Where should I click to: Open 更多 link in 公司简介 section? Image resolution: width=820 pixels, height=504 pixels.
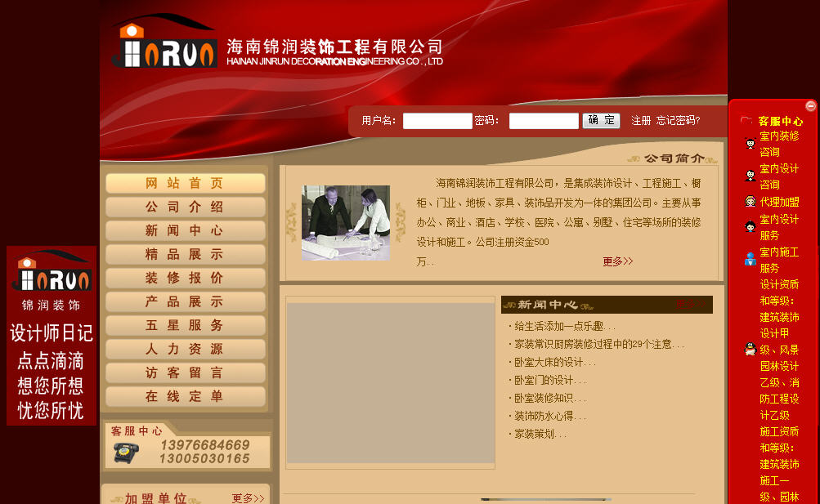617,261
